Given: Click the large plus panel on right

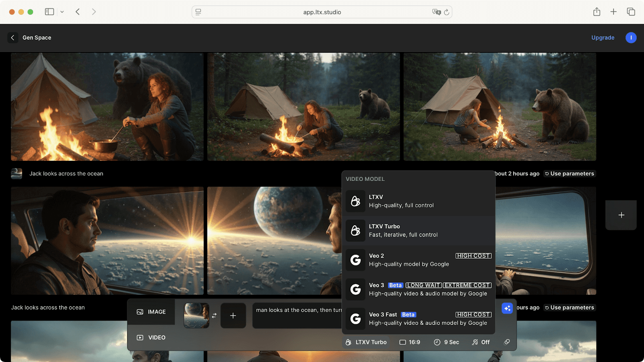Looking at the screenshot, I should pos(621,215).
